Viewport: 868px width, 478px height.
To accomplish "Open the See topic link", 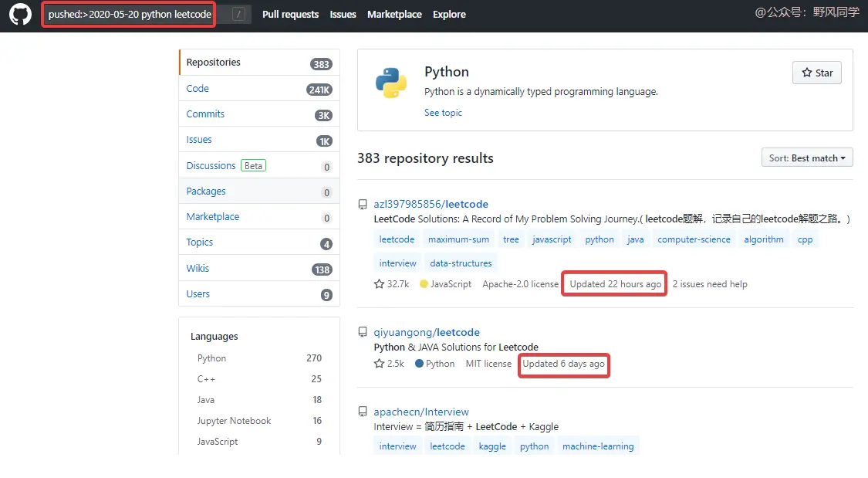I will [443, 113].
